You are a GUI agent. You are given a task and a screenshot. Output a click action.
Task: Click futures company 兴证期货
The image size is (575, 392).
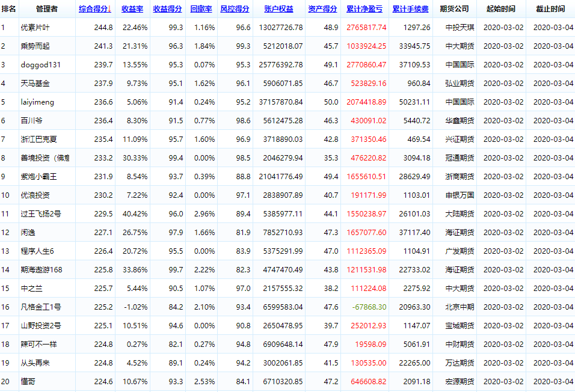pos(460,139)
